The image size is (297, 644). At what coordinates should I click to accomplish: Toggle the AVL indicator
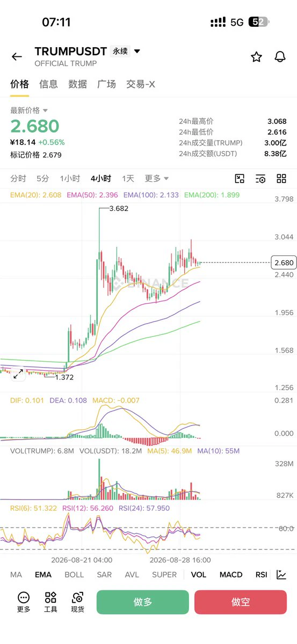point(132,575)
